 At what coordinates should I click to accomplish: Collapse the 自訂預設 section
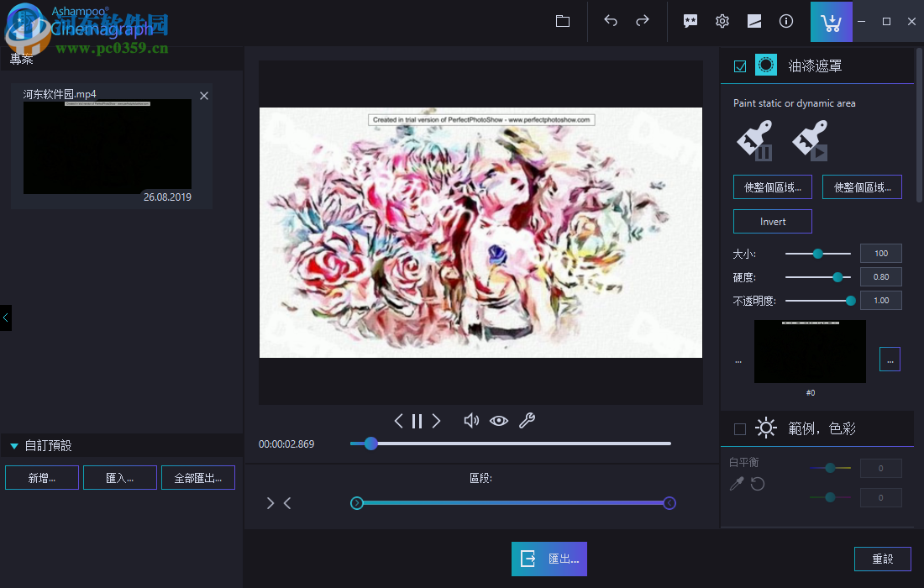(13, 445)
